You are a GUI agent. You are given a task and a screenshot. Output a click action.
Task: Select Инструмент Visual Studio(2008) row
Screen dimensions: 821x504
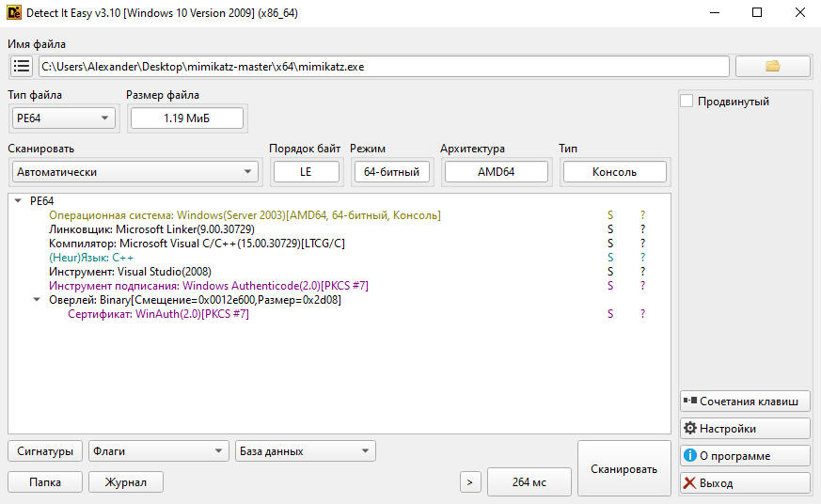click(130, 272)
